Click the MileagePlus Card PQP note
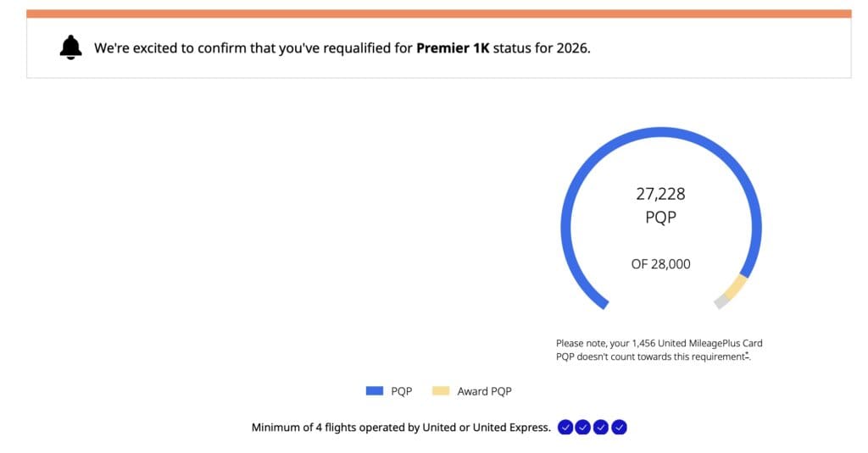868x453 pixels. [x=653, y=350]
